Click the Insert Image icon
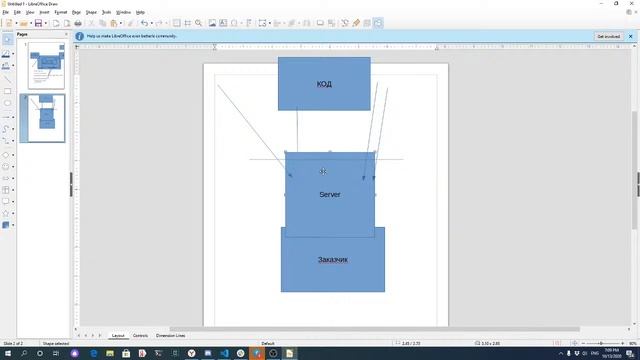 tap(212, 23)
